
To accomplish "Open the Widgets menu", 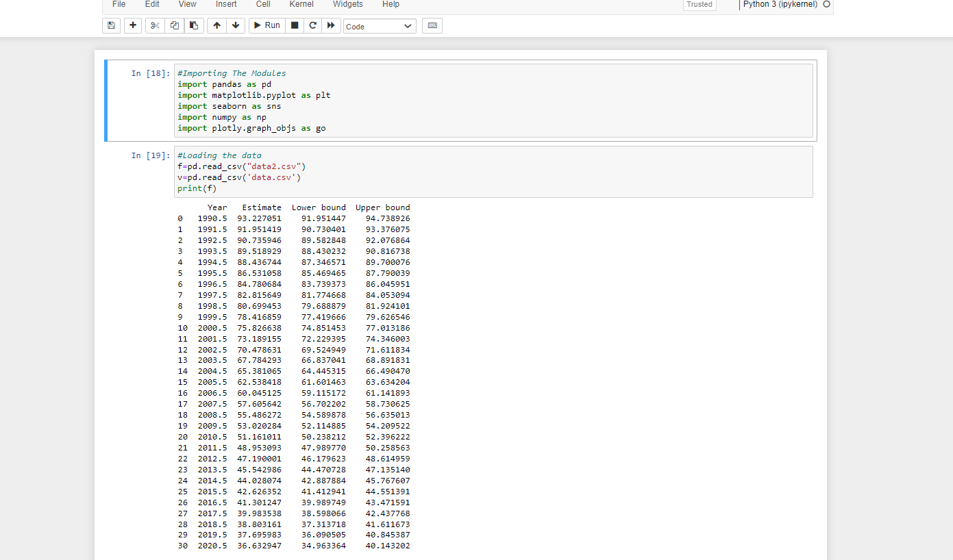I will [x=347, y=4].
